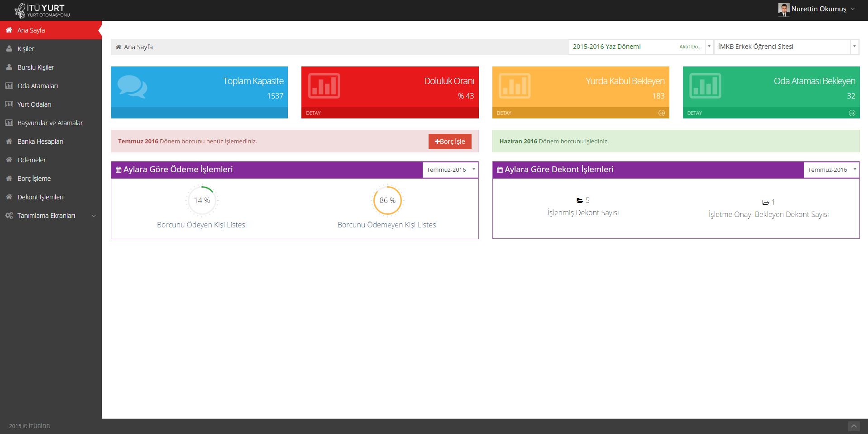Open Oda Atamaları page

pyautogui.click(x=51, y=86)
